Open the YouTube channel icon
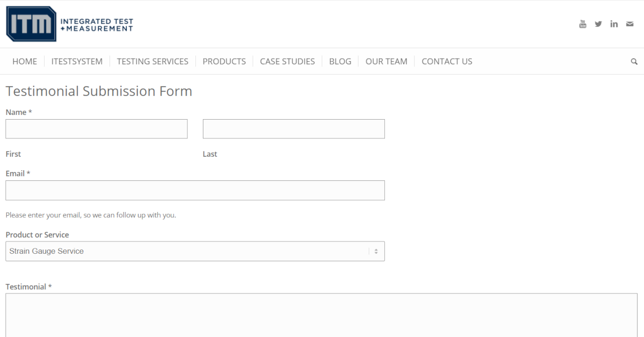This screenshot has height=337, width=644. coord(582,24)
